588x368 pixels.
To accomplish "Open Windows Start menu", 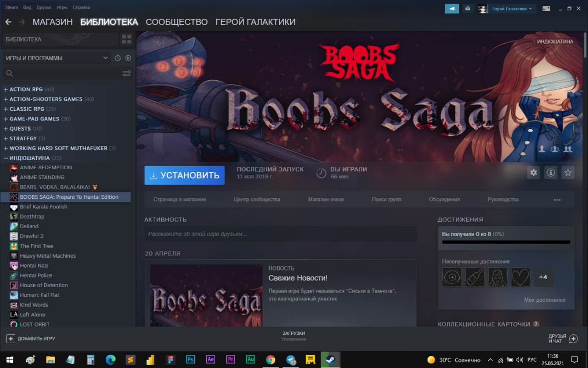I will (9, 359).
